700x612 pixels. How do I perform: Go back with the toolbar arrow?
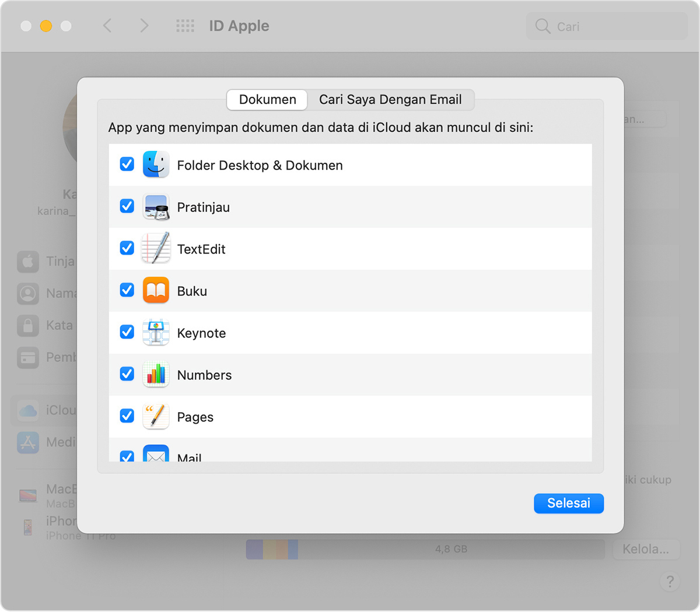pyautogui.click(x=107, y=26)
